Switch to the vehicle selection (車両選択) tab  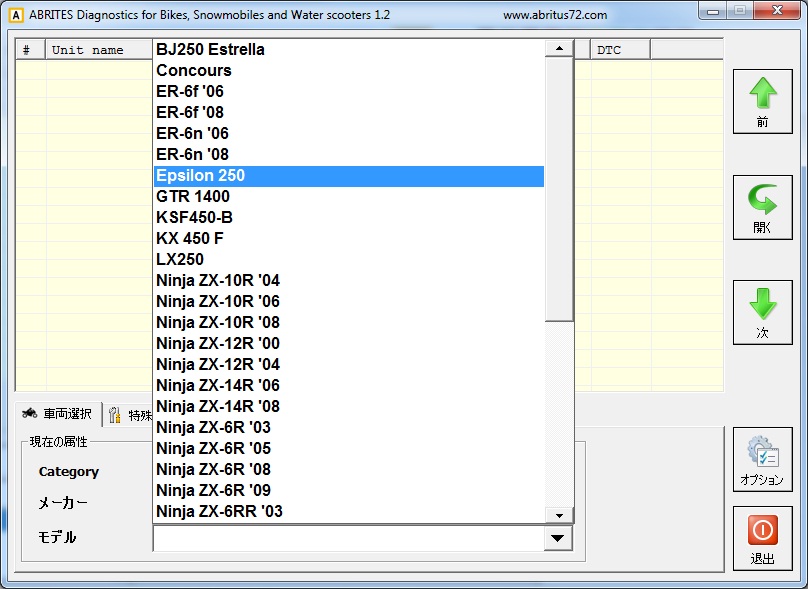(58, 414)
